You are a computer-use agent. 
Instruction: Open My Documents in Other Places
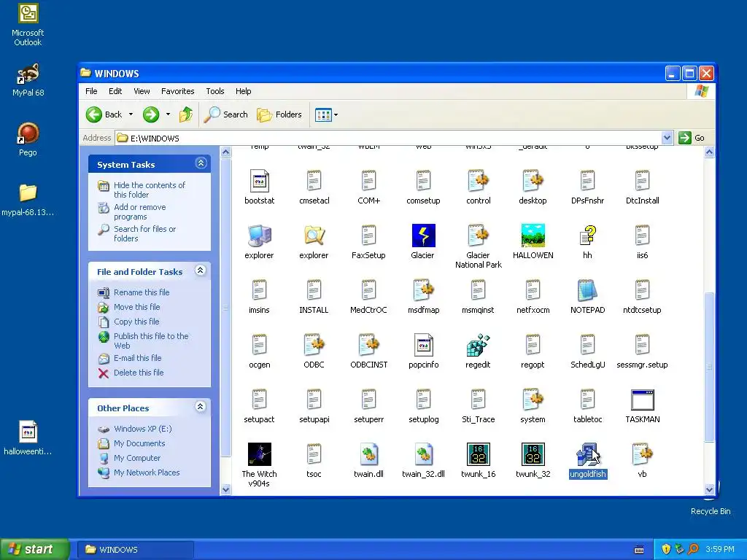coord(139,443)
